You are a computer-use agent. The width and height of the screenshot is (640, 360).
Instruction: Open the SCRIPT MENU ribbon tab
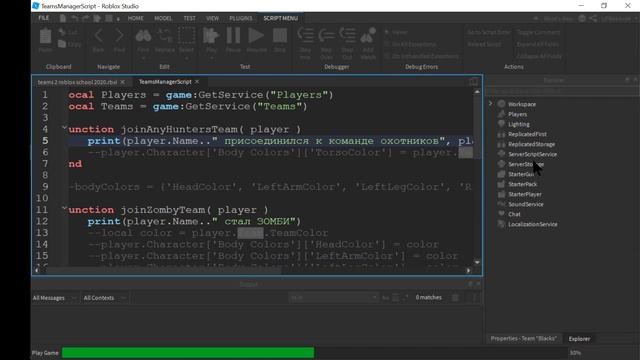pos(280,18)
